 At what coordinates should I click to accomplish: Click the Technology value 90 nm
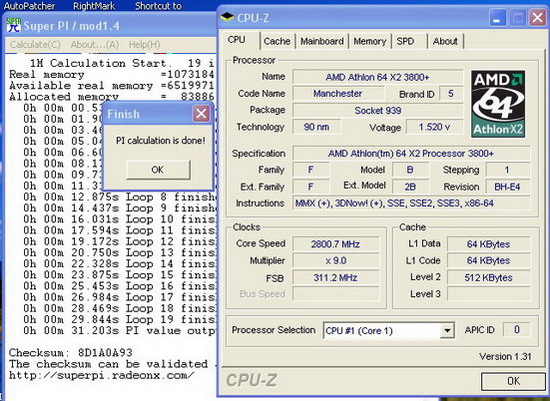316,127
